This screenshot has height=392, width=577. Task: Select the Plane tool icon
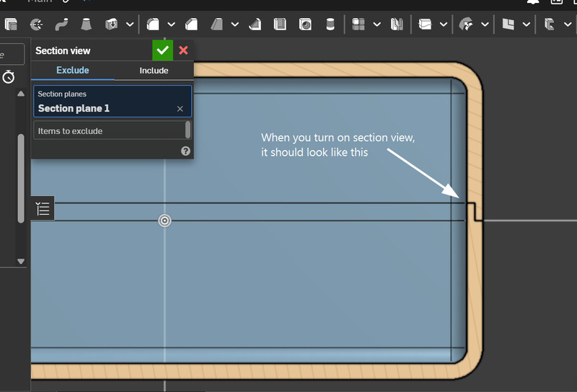508,24
